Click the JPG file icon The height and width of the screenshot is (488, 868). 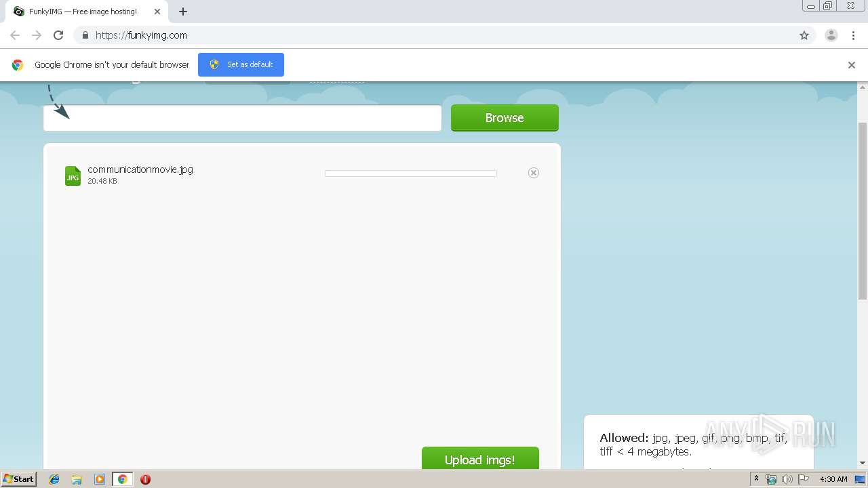[73, 176]
